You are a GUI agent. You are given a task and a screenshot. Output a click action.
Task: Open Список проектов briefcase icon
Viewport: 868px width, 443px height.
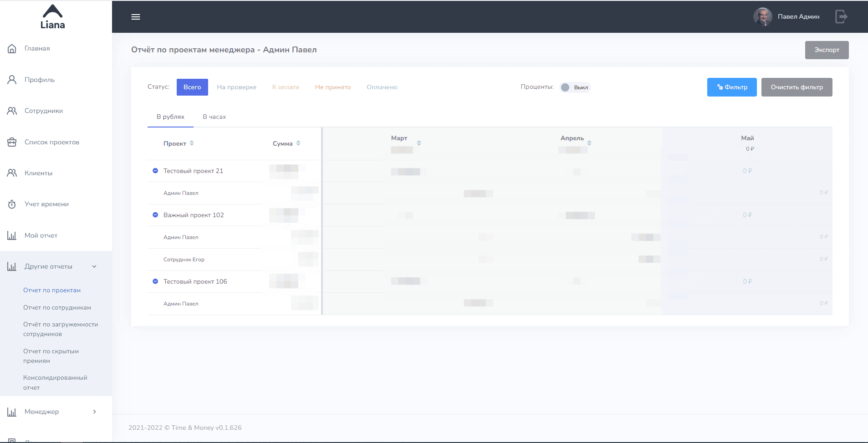12,142
